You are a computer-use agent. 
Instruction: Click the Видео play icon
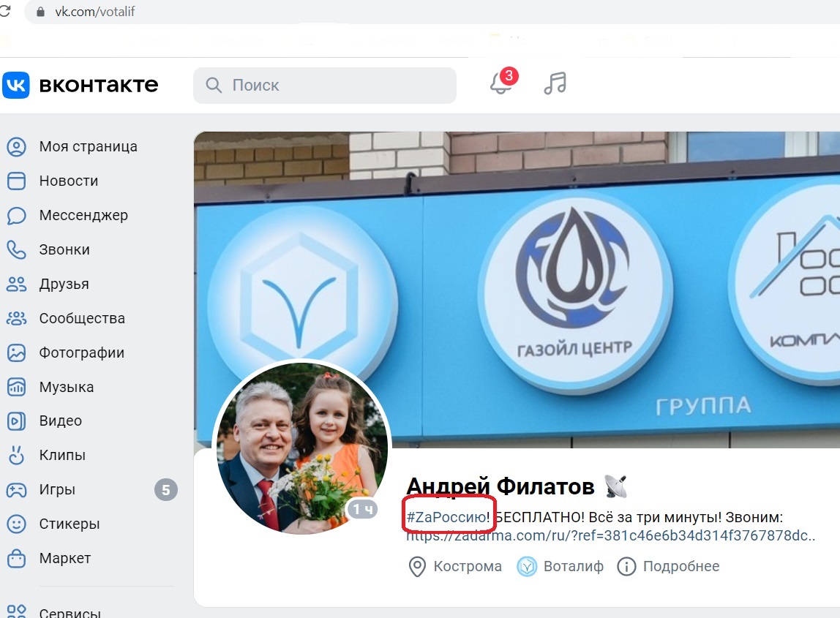16,421
